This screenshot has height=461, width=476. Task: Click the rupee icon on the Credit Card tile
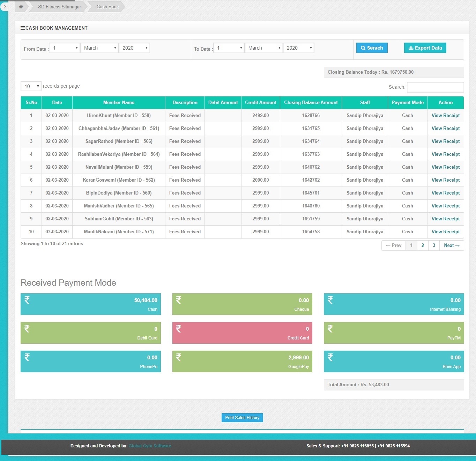coord(179,328)
